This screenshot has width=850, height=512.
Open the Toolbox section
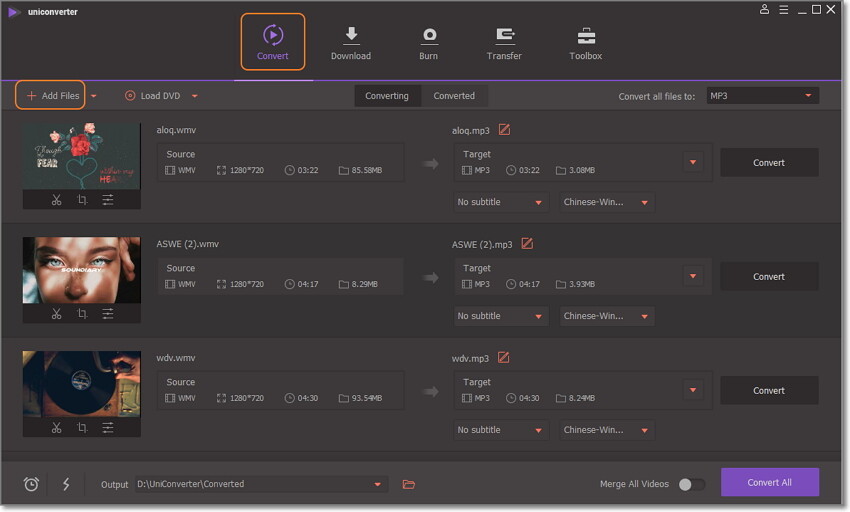coord(585,44)
